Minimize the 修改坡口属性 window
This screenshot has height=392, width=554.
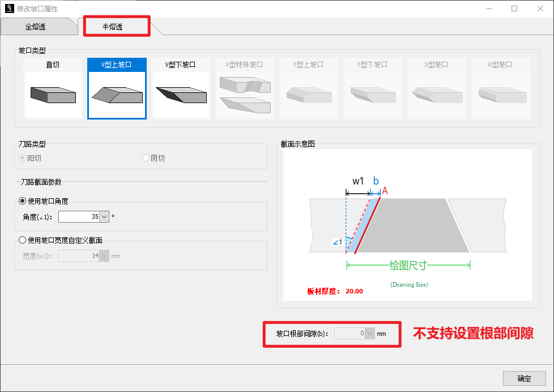coord(489,8)
